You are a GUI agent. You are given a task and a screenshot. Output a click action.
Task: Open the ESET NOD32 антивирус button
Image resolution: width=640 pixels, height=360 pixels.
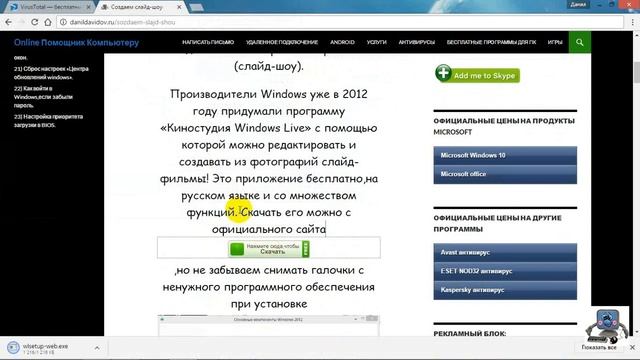[505, 271]
